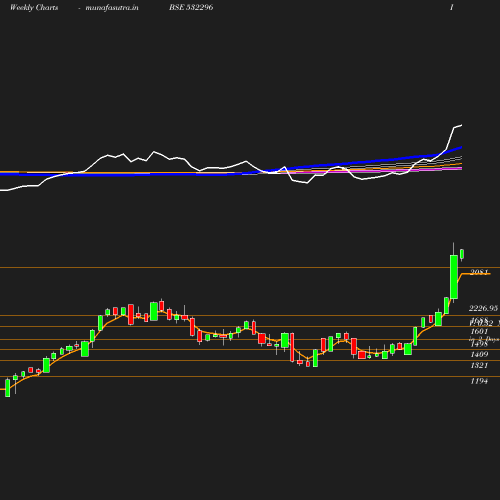Click the 1409 price level label

click(x=479, y=354)
